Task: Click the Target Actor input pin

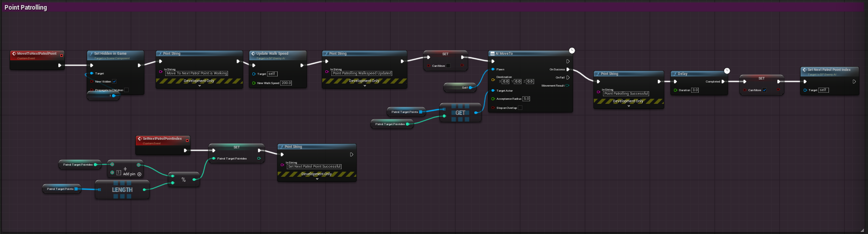Action: point(493,91)
